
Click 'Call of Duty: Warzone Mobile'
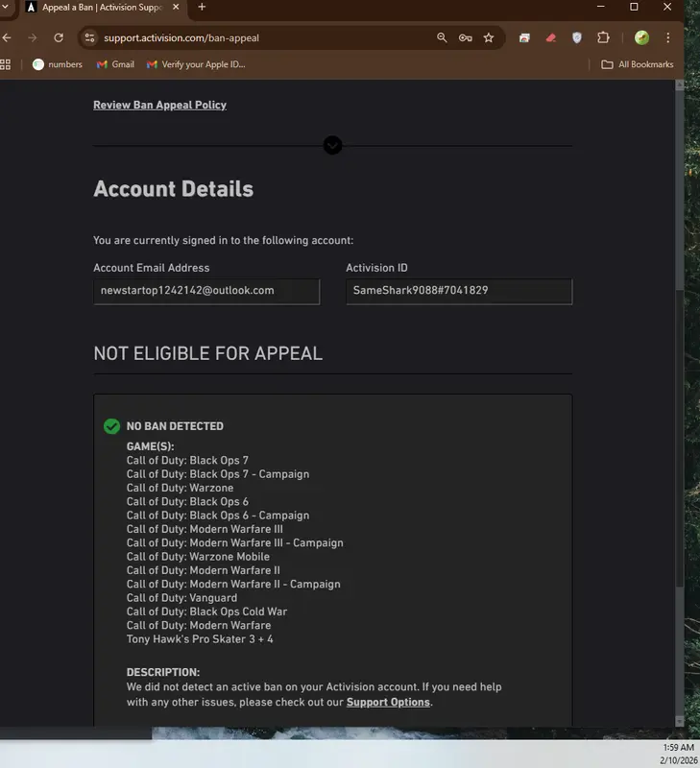(x=198, y=557)
